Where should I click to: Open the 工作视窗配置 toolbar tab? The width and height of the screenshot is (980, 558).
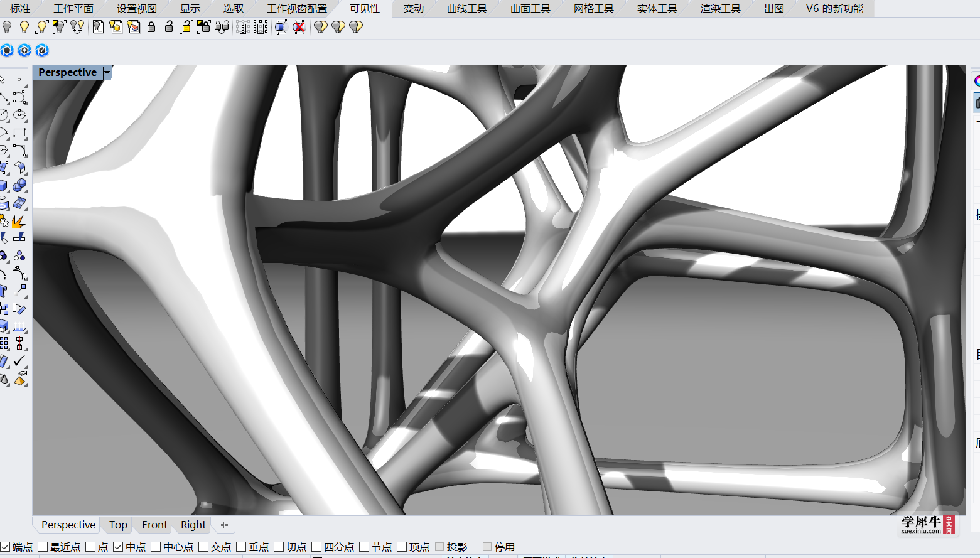point(297,8)
